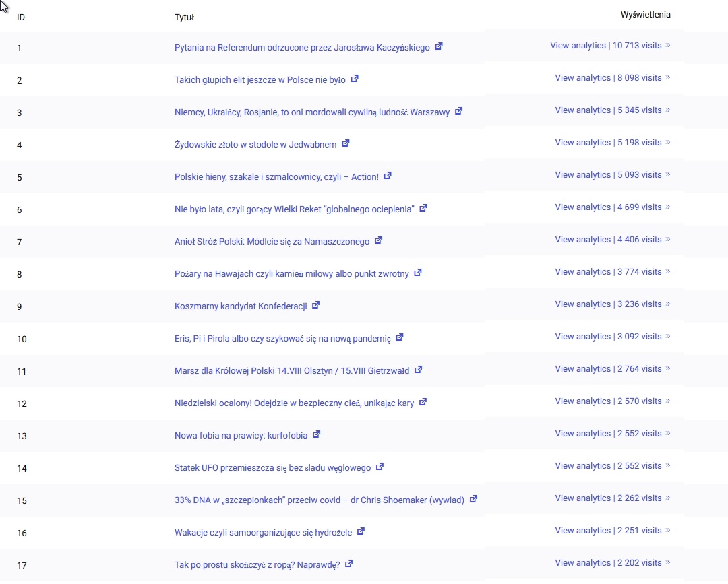This screenshot has height=584, width=728.
Task: Open analytics link for 3 092 visits
Action: (x=611, y=337)
